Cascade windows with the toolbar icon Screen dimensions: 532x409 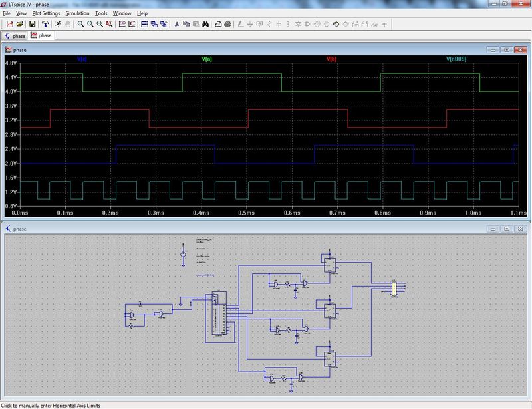[x=154, y=24]
